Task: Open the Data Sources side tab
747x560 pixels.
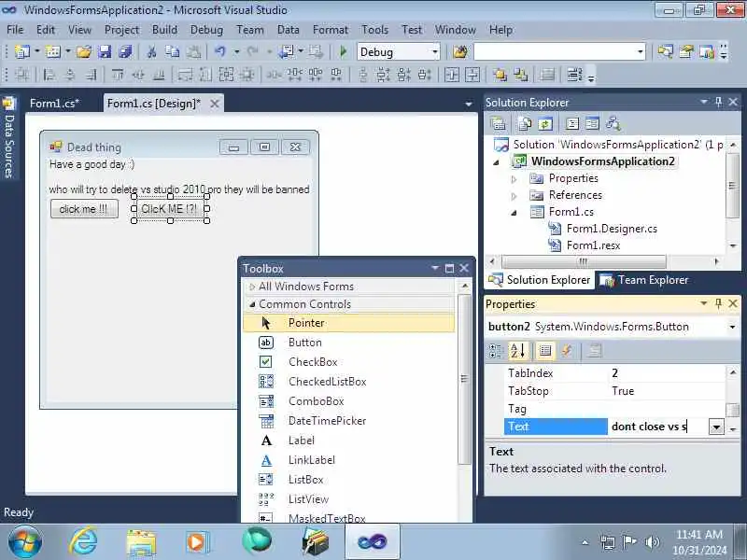Action: pyautogui.click(x=8, y=138)
